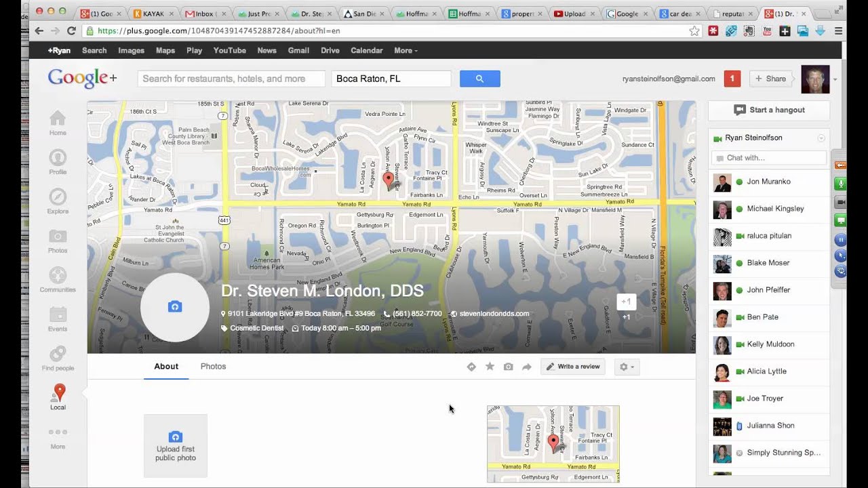This screenshot has width=868, height=488.
Task: Open Photos in the left sidebar
Action: 58,241
